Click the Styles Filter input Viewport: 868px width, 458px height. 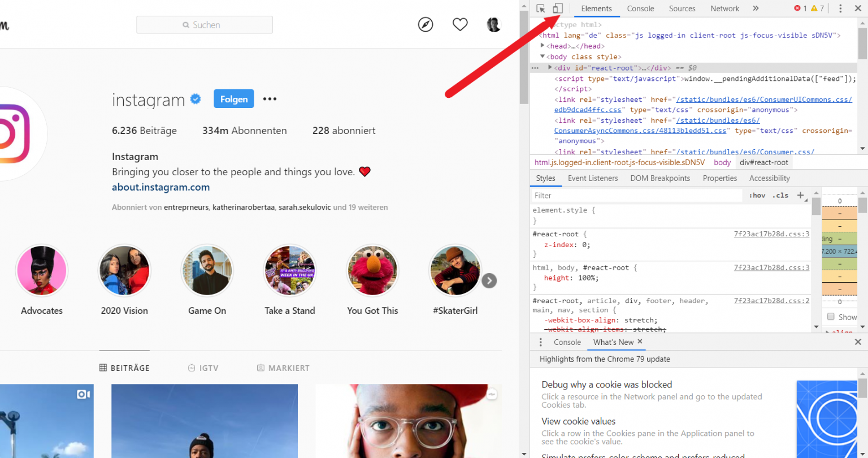click(x=637, y=195)
